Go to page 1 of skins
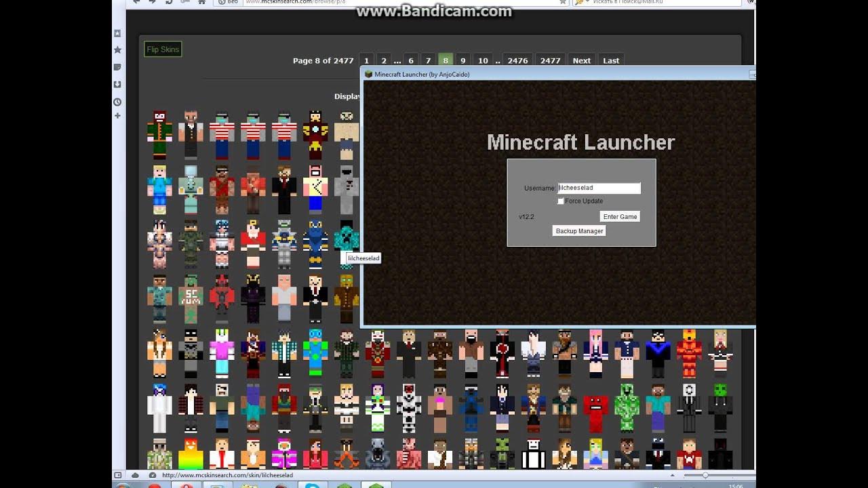 click(x=366, y=60)
